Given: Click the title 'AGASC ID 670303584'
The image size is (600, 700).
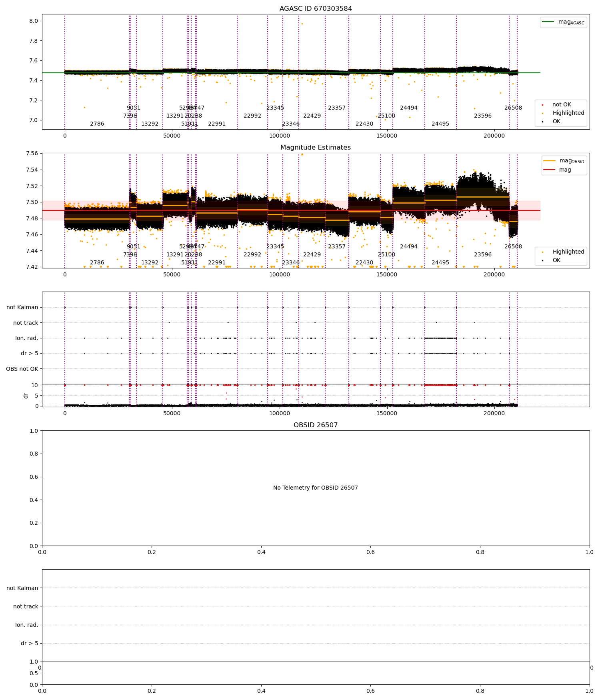Looking at the screenshot, I should (x=316, y=9).
